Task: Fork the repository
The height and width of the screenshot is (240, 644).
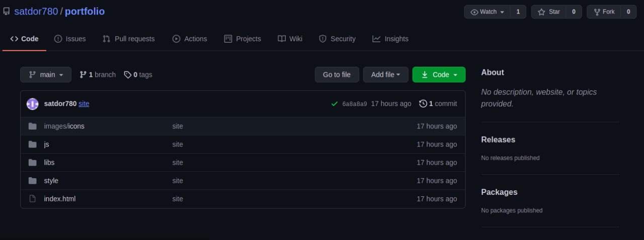Action: (604, 12)
